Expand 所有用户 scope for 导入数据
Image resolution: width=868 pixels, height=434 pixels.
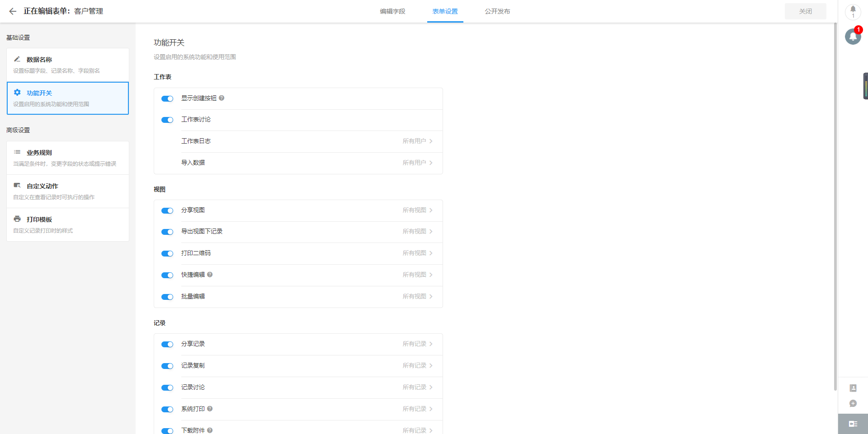[x=418, y=163]
